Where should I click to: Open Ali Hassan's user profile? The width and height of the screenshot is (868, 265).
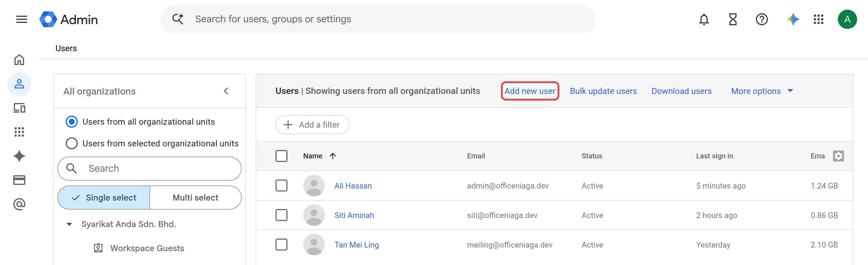[353, 185]
